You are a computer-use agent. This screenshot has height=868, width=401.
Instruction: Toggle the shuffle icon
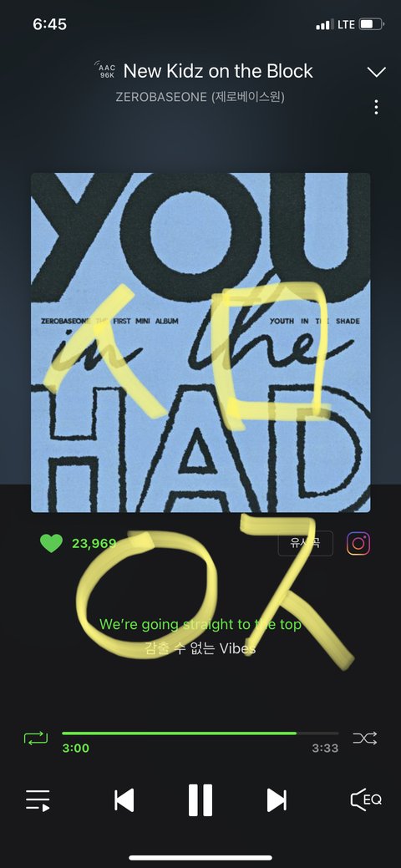[x=365, y=738]
